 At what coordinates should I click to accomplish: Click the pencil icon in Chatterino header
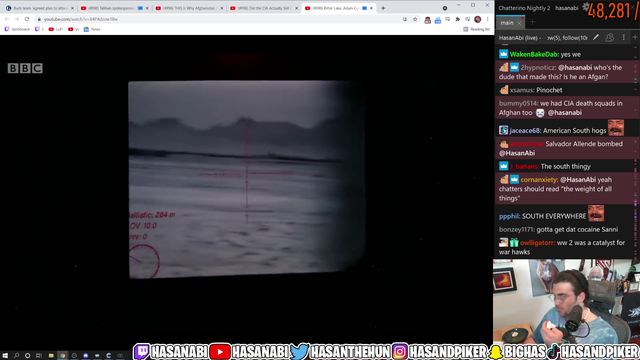coord(596,38)
